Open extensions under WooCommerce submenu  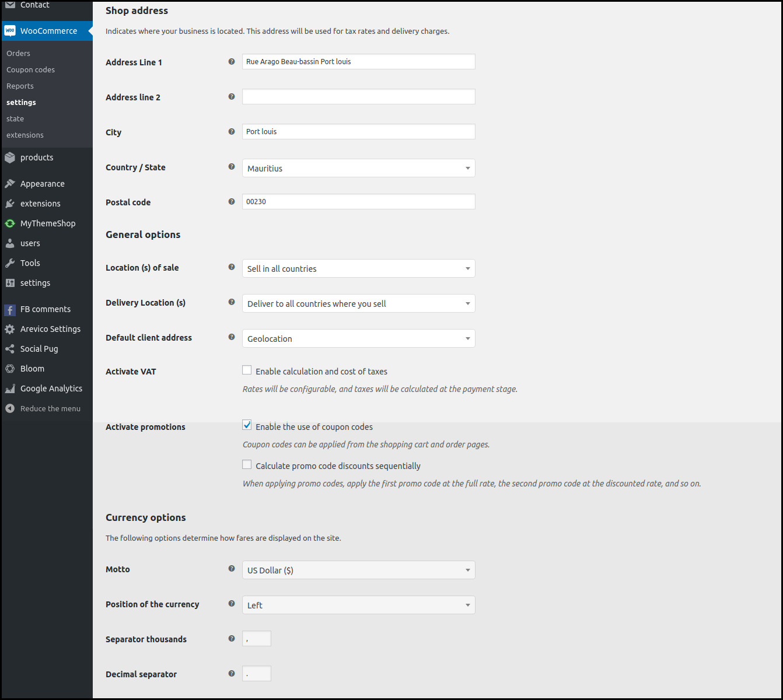25,135
